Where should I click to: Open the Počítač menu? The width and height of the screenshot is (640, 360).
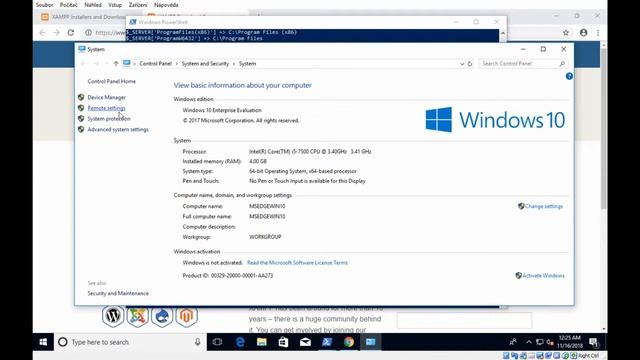[x=68, y=5]
